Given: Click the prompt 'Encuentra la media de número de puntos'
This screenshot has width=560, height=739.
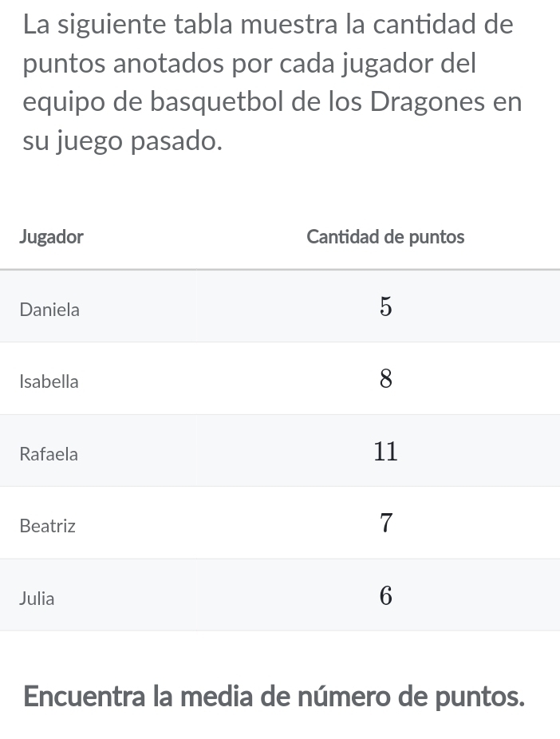Looking at the screenshot, I should pyautogui.click(x=274, y=697).
